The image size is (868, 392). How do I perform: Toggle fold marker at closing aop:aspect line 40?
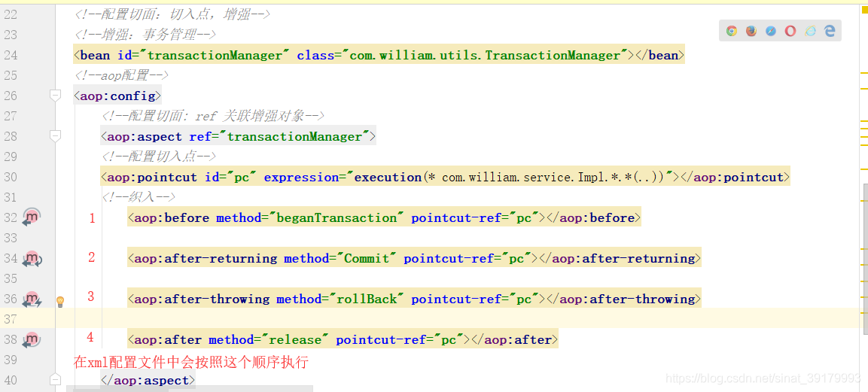pos(55,380)
